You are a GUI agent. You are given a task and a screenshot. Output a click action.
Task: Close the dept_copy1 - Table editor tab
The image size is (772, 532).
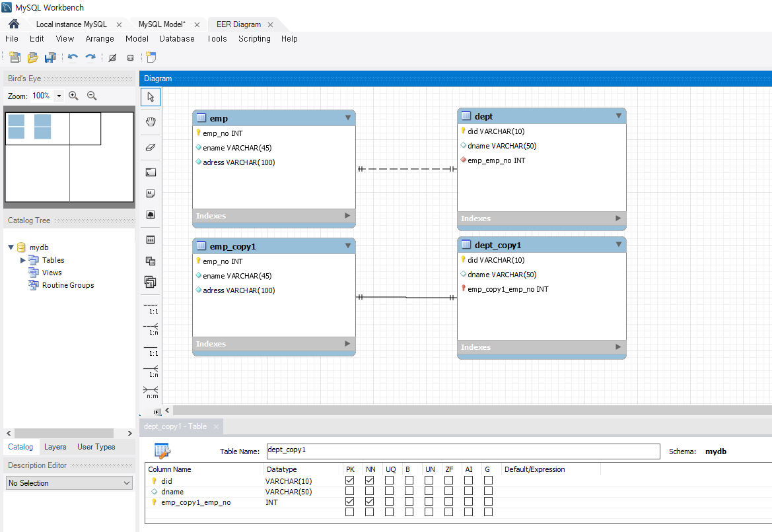(x=216, y=426)
